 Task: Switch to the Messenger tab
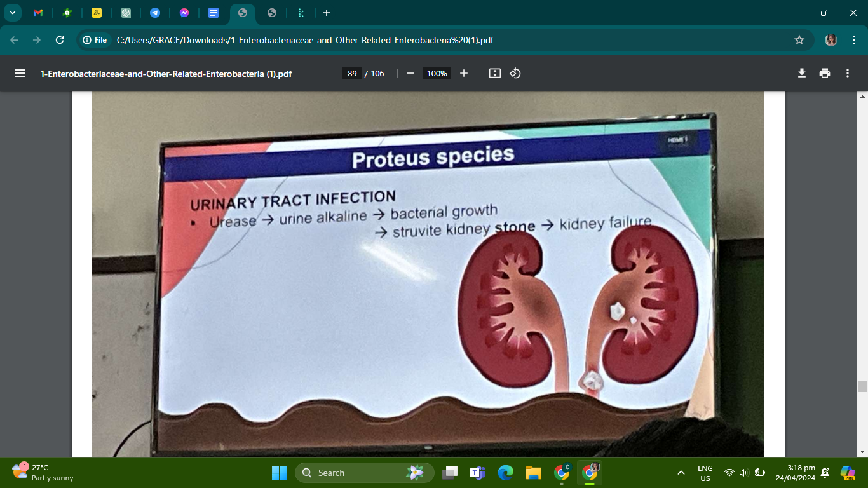(x=184, y=13)
